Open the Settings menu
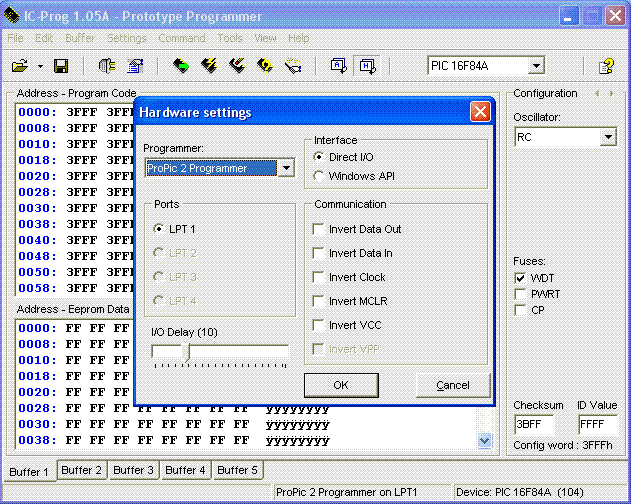Image resolution: width=631 pixels, height=504 pixels. tap(127, 38)
